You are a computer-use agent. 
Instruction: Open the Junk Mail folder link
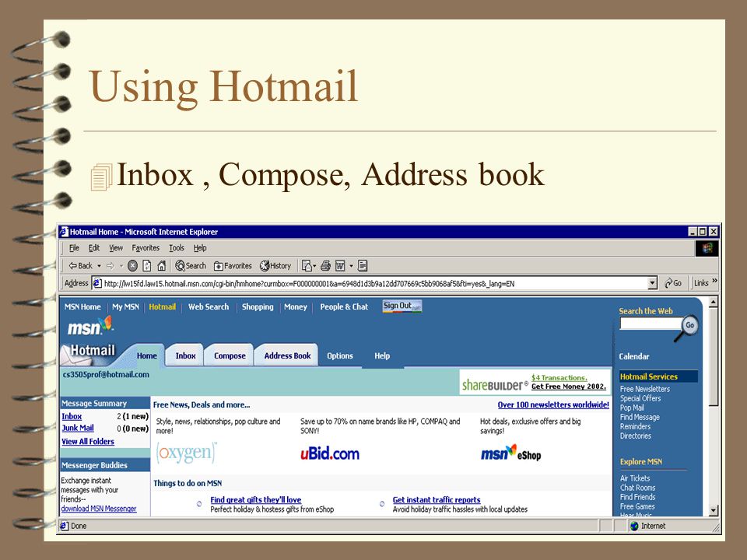(78, 428)
